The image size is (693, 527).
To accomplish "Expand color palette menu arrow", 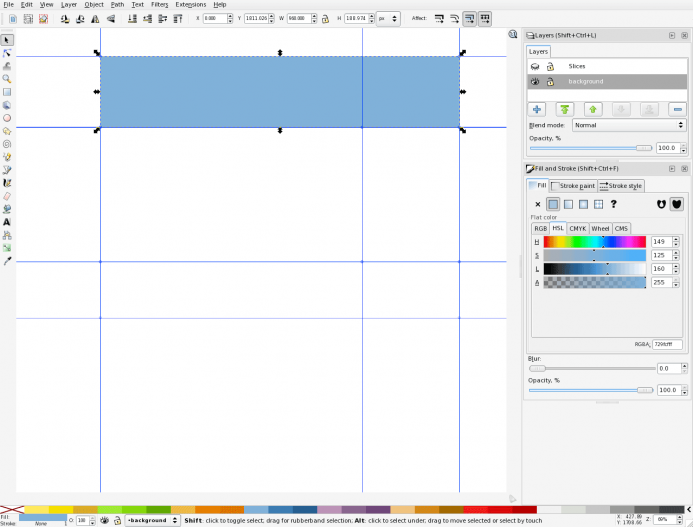I will tap(689, 510).
